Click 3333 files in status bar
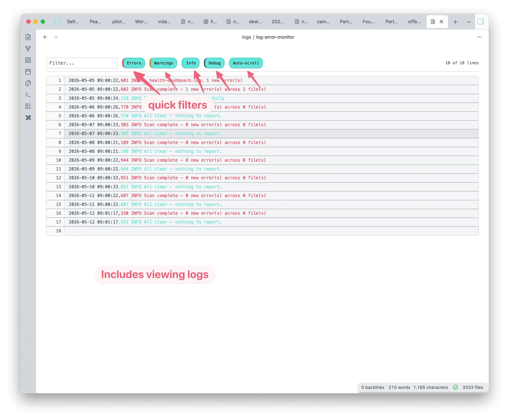509x420 pixels. tap(472, 387)
